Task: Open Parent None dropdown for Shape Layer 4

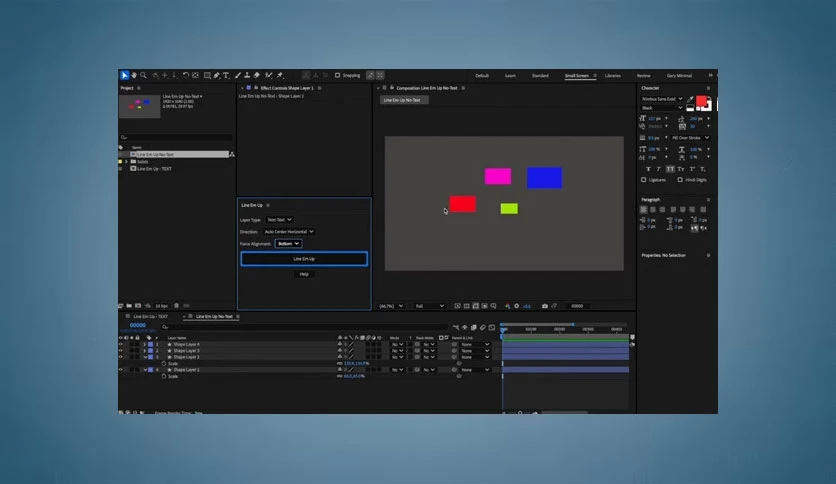Action: pos(475,344)
